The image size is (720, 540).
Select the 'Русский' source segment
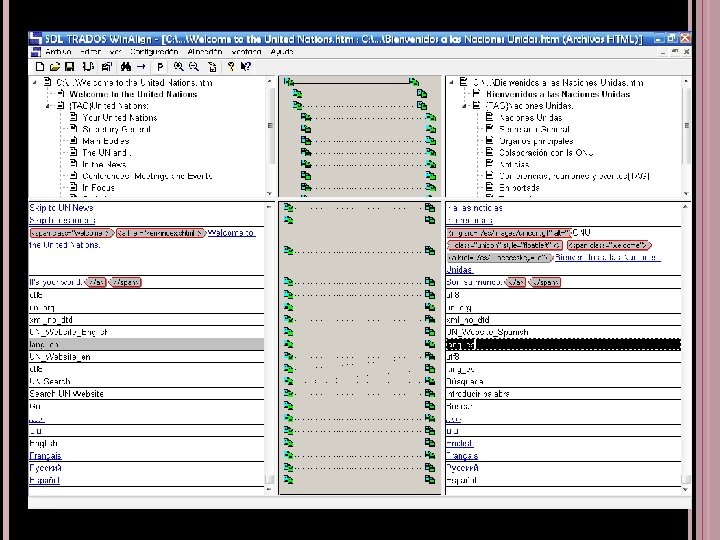146,468
